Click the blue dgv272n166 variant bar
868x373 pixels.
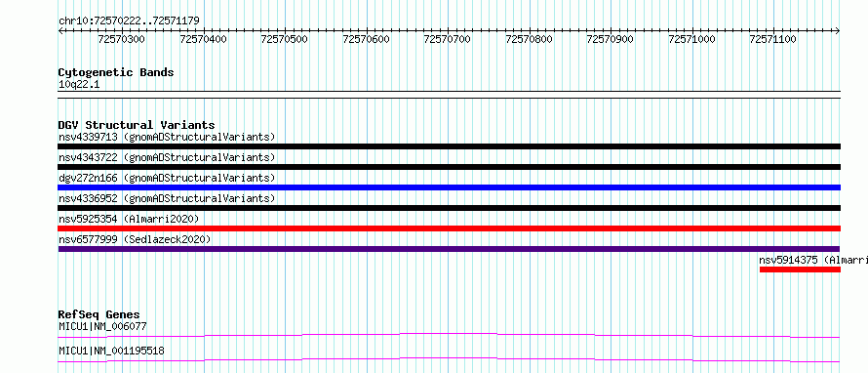coord(449,187)
